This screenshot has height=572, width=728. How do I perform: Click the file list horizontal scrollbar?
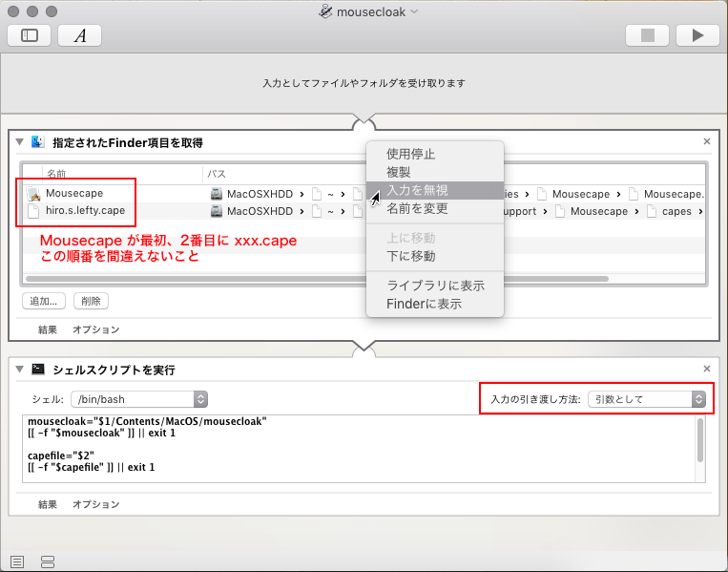pos(317,279)
